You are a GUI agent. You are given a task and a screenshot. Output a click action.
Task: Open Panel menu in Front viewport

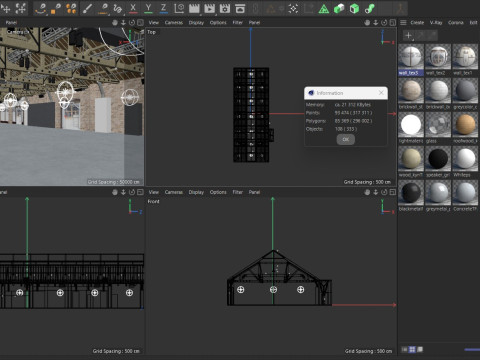(254, 192)
